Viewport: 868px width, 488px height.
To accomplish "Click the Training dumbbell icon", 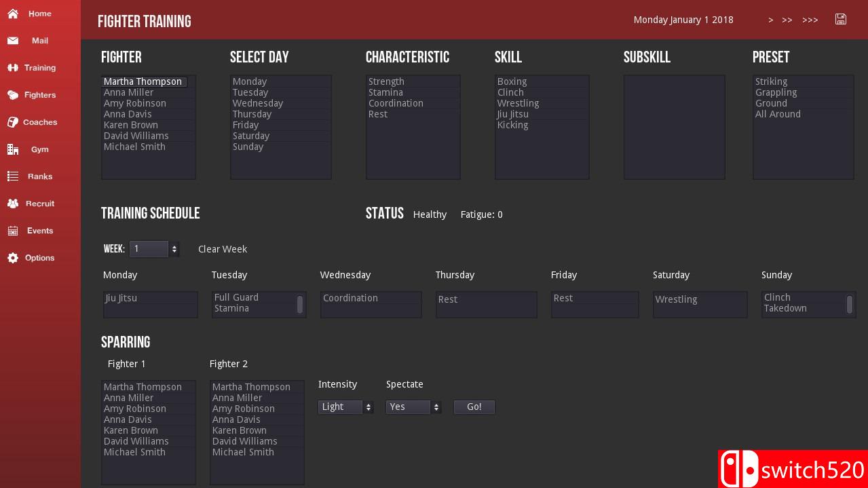I will (x=13, y=68).
